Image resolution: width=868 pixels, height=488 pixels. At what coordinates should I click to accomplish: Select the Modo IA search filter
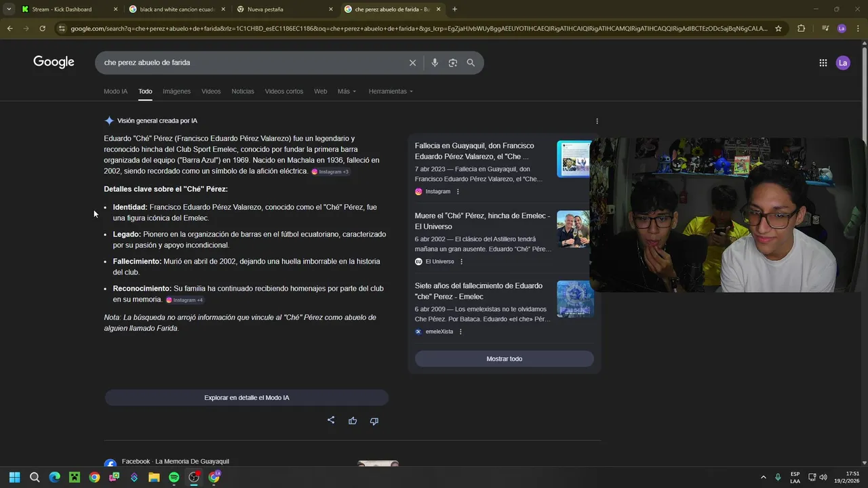115,91
